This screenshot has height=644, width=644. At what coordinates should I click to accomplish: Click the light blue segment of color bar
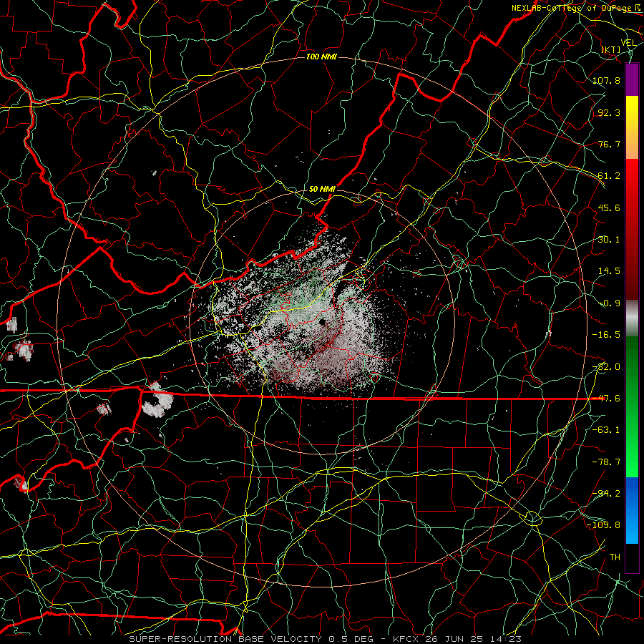(632, 510)
